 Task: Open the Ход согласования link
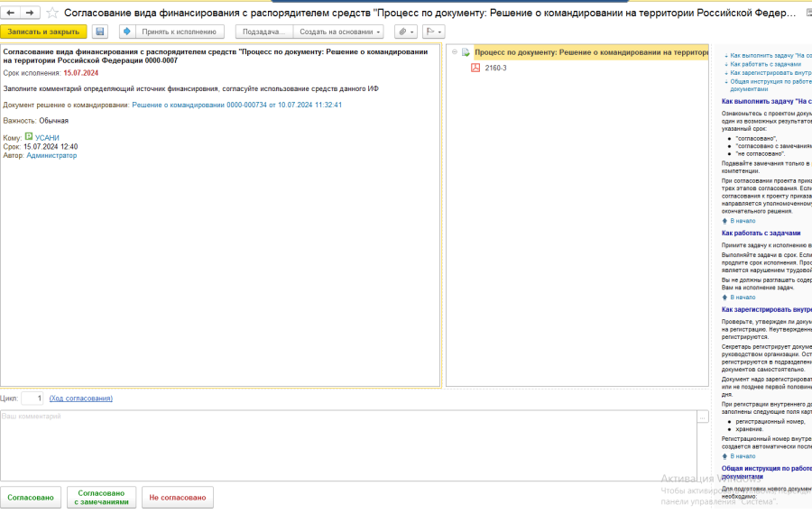pos(81,398)
